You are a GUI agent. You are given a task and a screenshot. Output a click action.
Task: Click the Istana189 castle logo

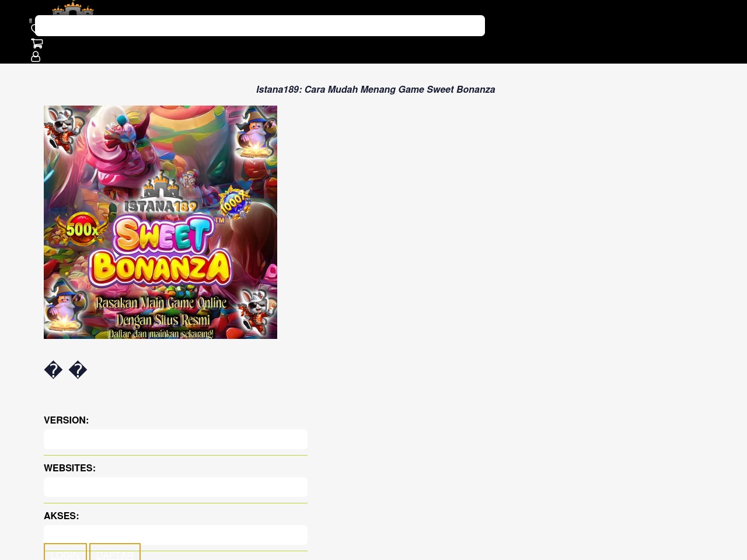pyautogui.click(x=73, y=9)
